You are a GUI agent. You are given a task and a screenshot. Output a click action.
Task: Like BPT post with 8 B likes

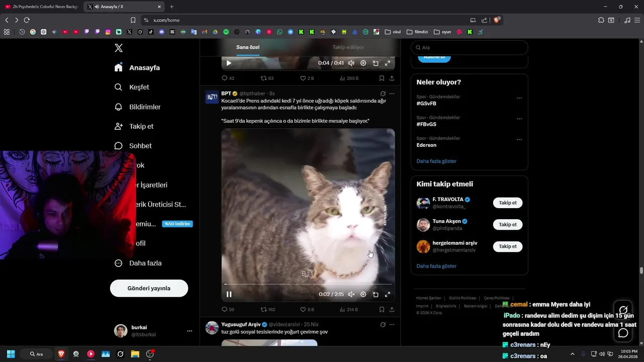click(307, 310)
